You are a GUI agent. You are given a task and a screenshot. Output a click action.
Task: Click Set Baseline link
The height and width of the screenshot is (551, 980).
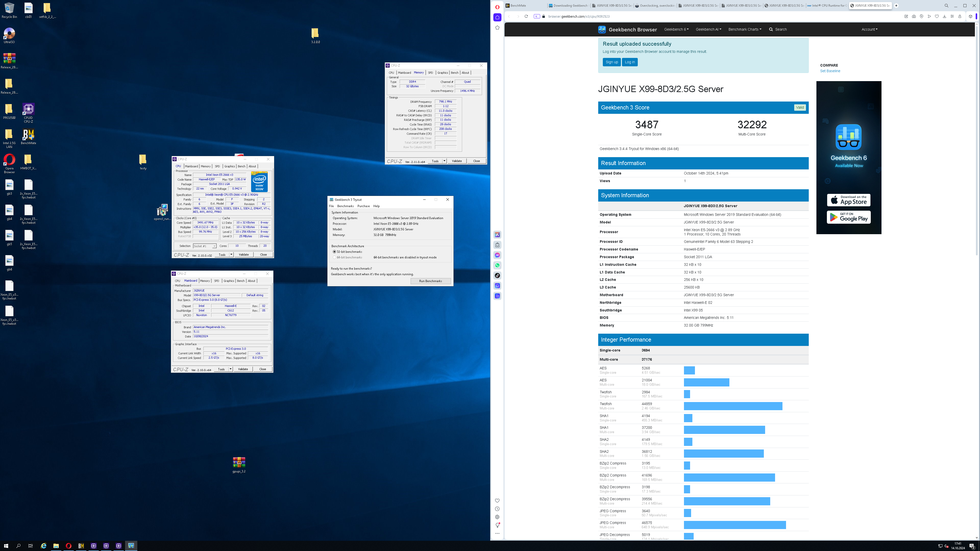830,71
